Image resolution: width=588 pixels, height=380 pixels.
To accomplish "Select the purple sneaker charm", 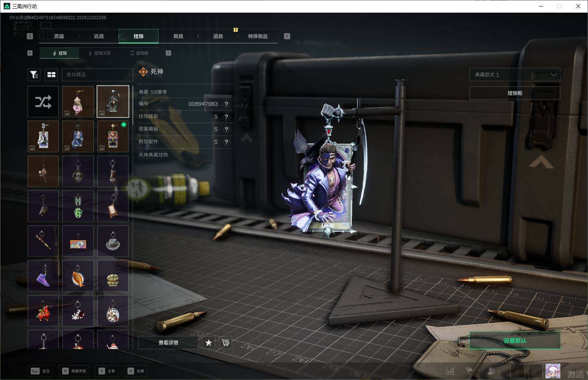I will pos(43,276).
